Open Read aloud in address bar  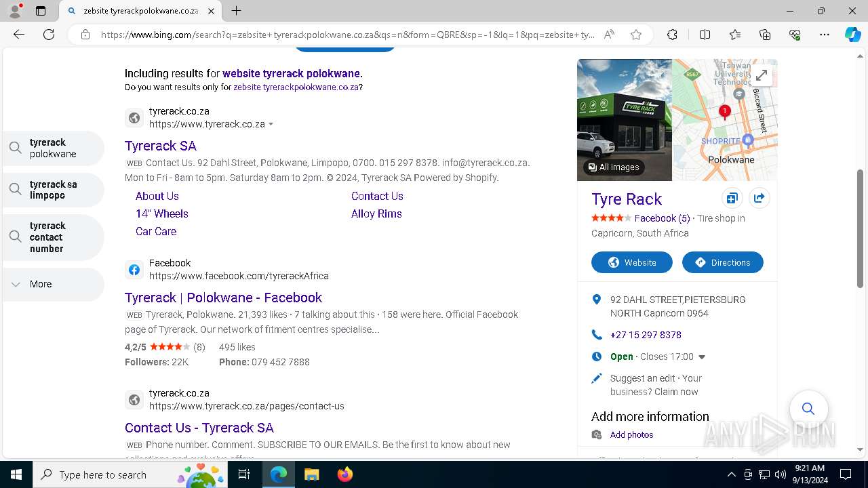pyautogui.click(x=609, y=35)
